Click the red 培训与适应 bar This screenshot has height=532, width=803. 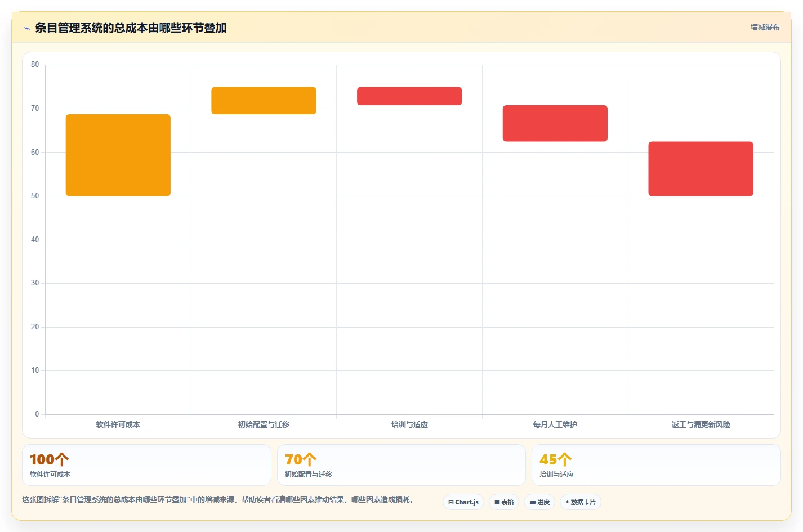409,96
